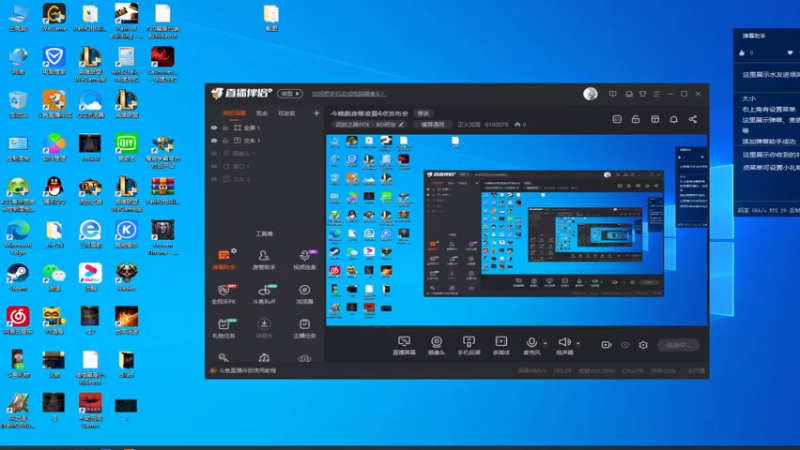Screen dimensions: 800x450
Task: Select the first orange scene tab
Action: 234,113
